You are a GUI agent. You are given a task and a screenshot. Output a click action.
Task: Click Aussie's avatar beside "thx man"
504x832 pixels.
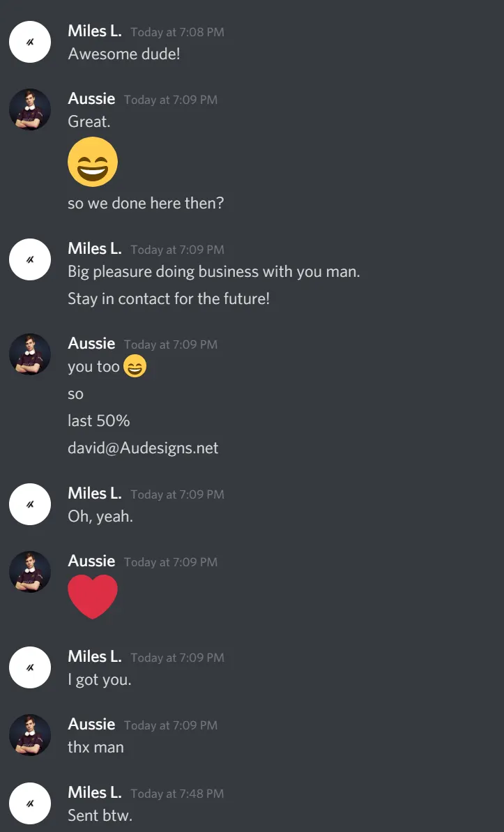pos(30,735)
